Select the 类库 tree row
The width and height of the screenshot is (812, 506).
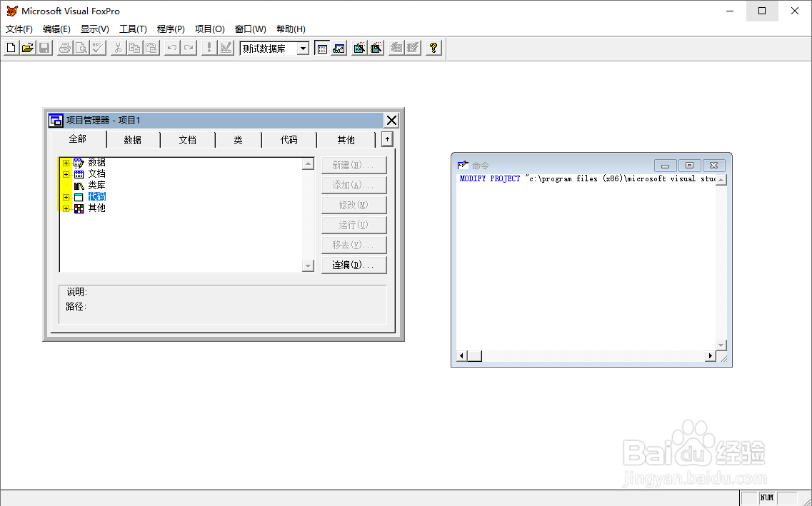pos(97,186)
